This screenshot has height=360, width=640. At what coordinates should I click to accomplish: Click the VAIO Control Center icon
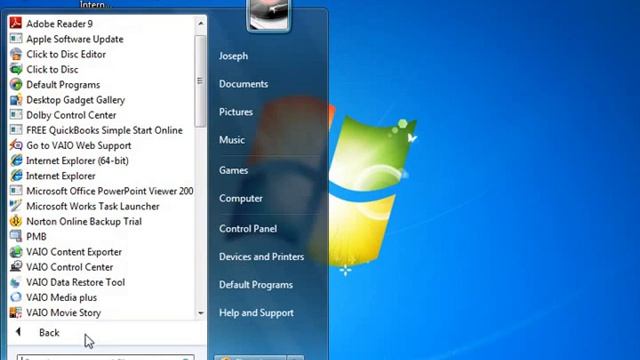coord(16,267)
